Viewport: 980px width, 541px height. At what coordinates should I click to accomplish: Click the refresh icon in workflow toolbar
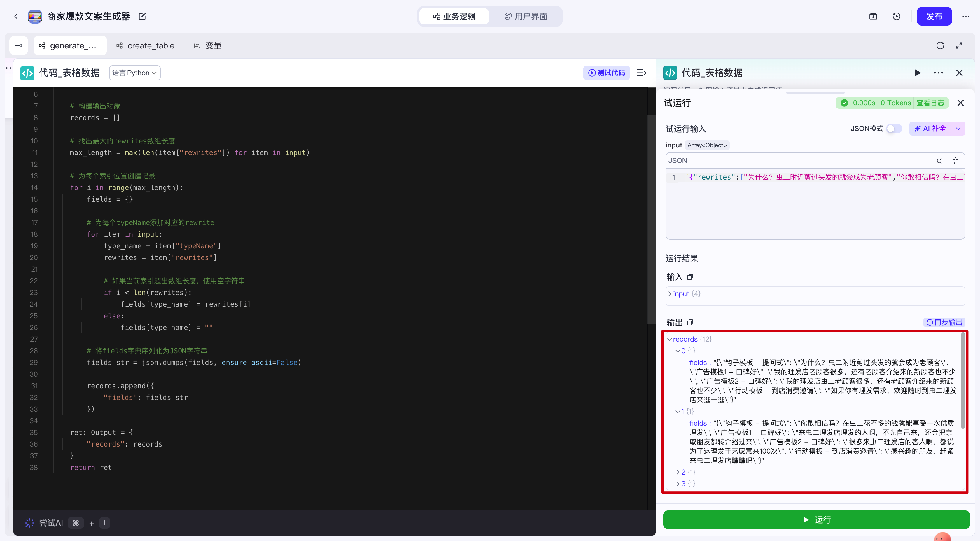[940, 46]
